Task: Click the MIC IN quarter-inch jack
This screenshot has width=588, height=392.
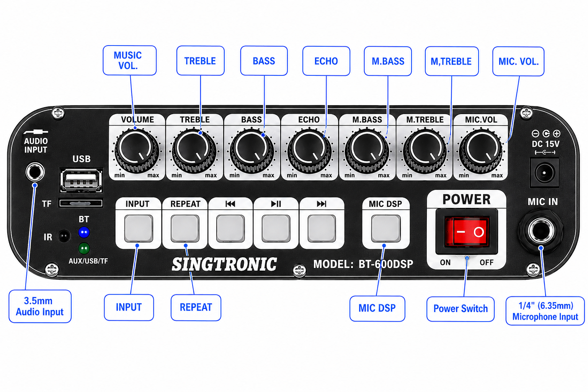Action: pyautogui.click(x=541, y=231)
